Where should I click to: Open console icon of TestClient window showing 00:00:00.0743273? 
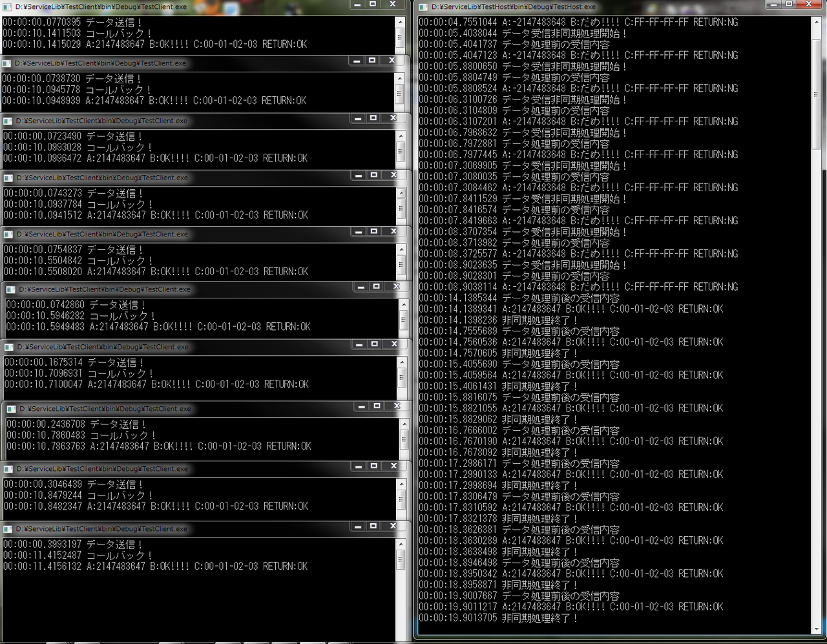pos(8,178)
